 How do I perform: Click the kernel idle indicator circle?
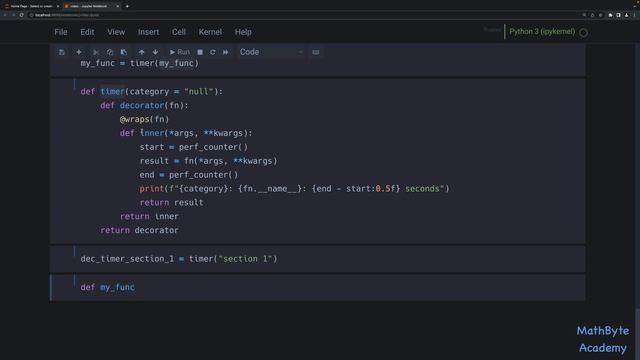pos(584,33)
